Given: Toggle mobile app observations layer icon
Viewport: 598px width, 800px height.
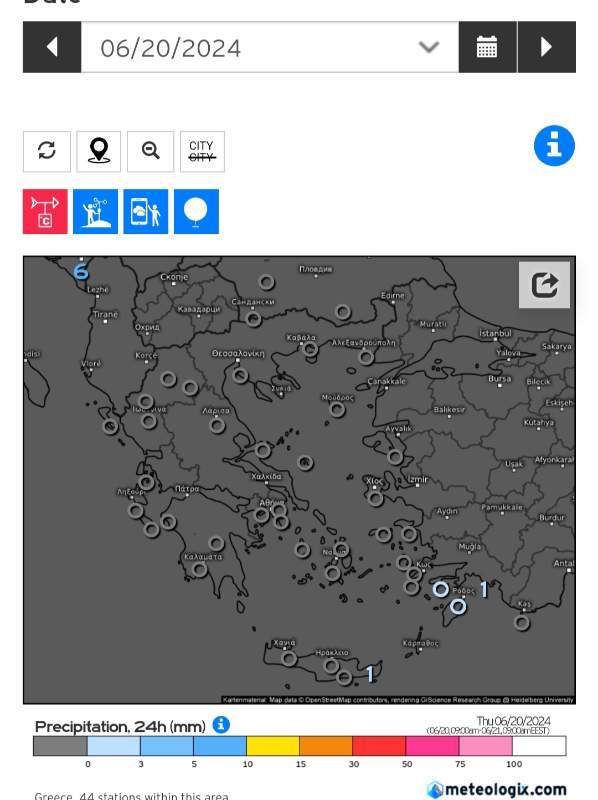Looking at the screenshot, I should (146, 212).
